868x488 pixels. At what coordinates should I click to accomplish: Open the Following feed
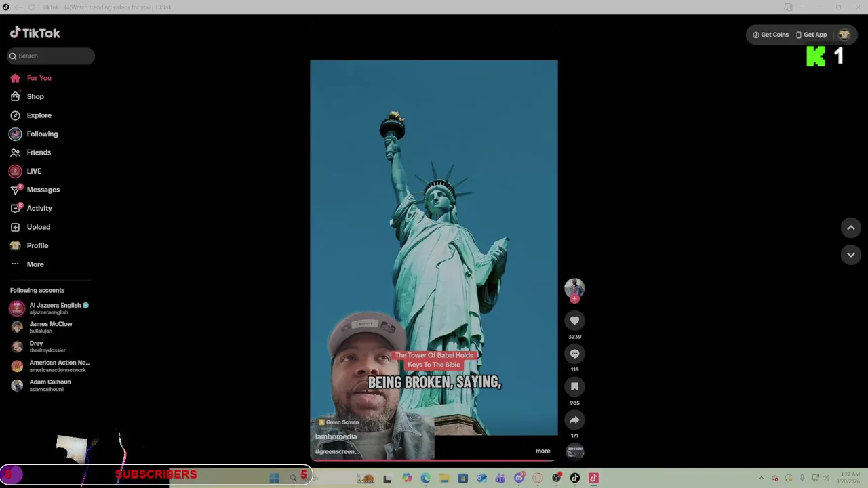[42, 134]
